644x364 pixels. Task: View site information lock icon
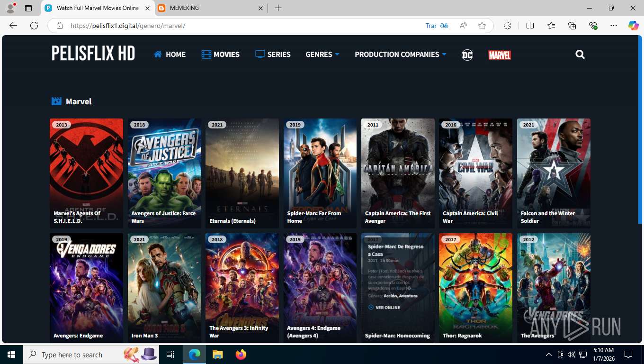[x=60, y=26]
